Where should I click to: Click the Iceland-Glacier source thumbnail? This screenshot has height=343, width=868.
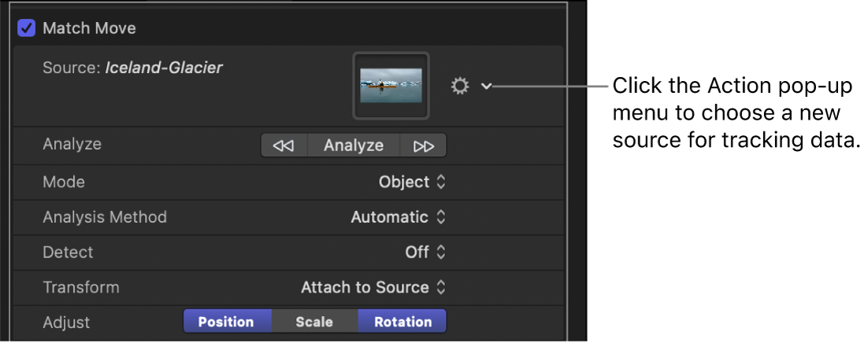point(391,86)
